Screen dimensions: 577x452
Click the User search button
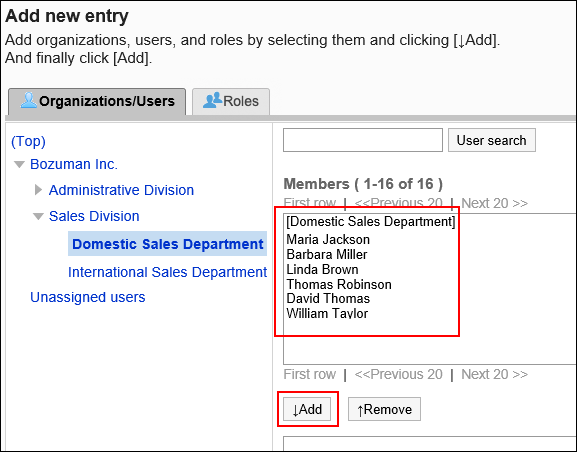[491, 140]
